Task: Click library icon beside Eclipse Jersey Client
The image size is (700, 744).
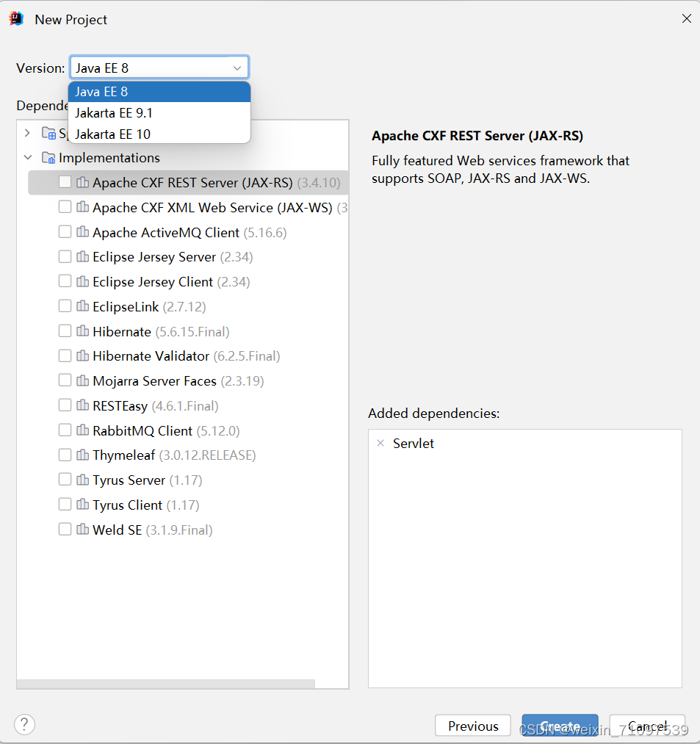Action: (82, 281)
